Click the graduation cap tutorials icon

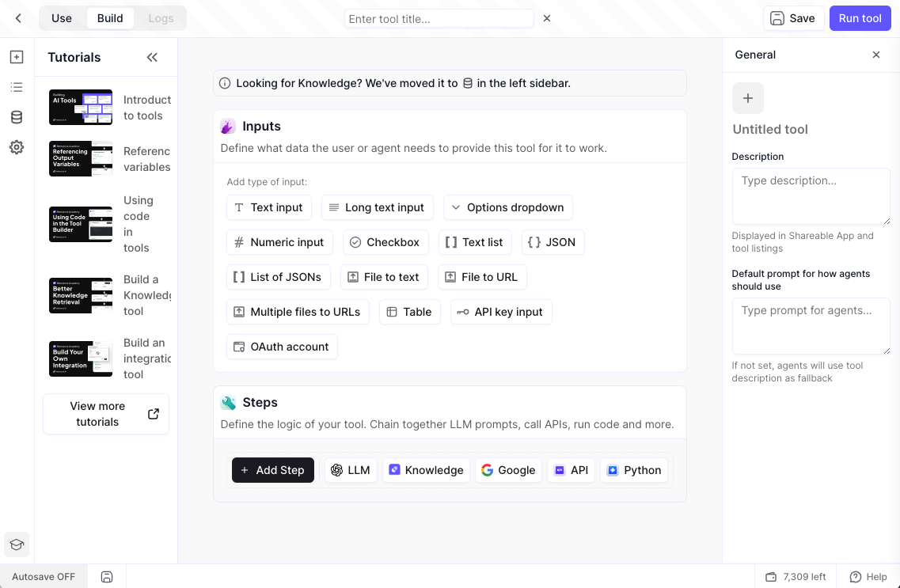pyautogui.click(x=17, y=544)
